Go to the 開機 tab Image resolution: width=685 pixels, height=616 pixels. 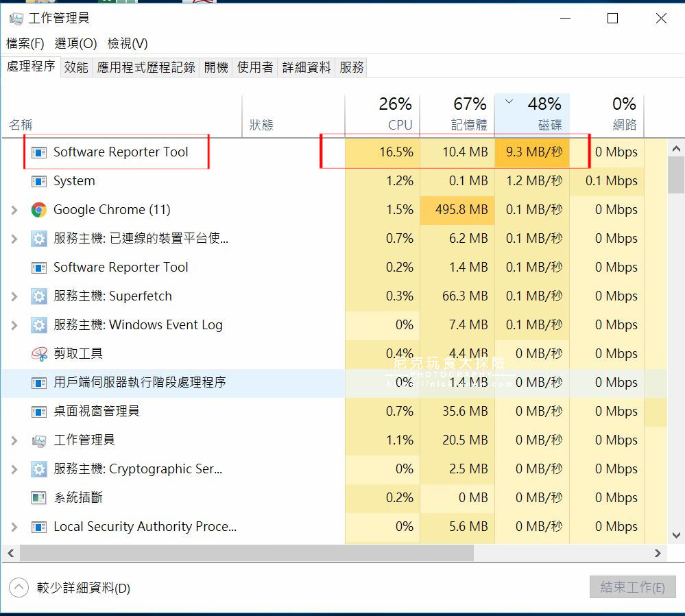216,67
